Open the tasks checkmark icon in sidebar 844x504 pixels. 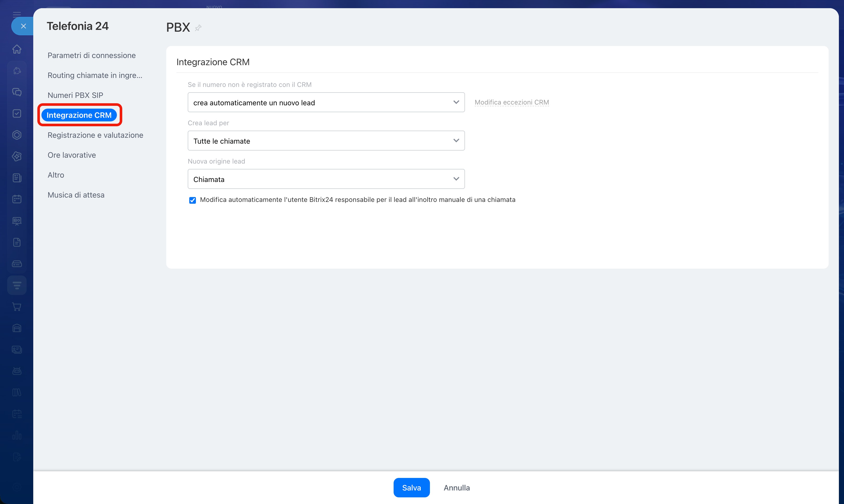coord(17,113)
